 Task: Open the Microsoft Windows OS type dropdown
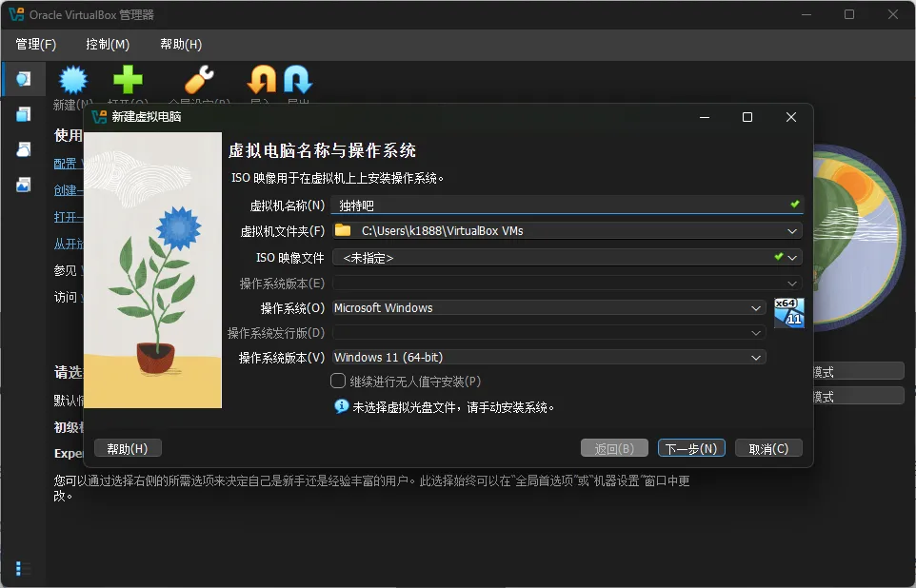pos(548,307)
